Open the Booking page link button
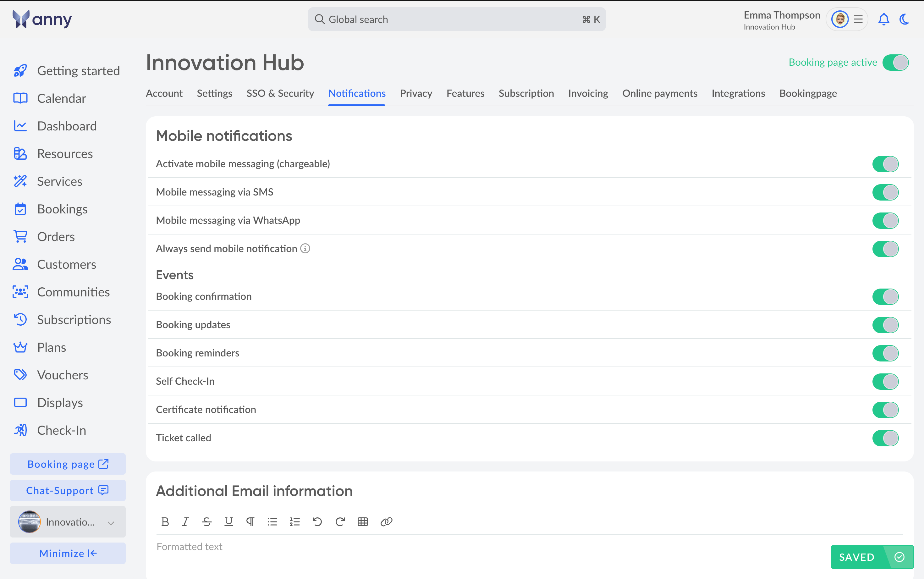Screen dimensions: 924x579 tap(68, 464)
